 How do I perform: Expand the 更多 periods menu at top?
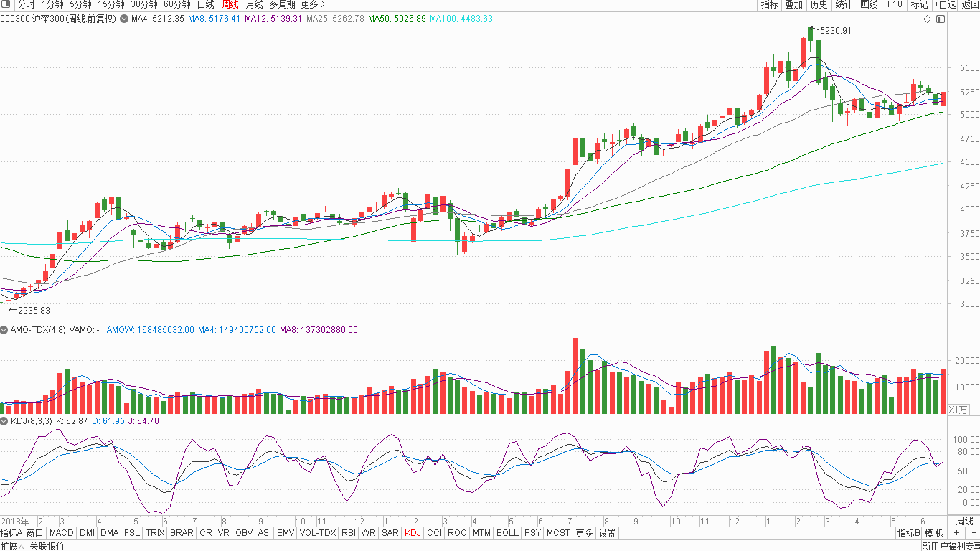(x=313, y=4)
